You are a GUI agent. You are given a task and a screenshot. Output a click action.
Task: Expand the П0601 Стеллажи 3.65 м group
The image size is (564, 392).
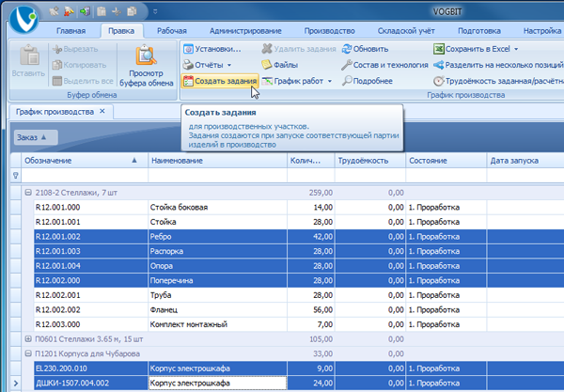[27, 339]
